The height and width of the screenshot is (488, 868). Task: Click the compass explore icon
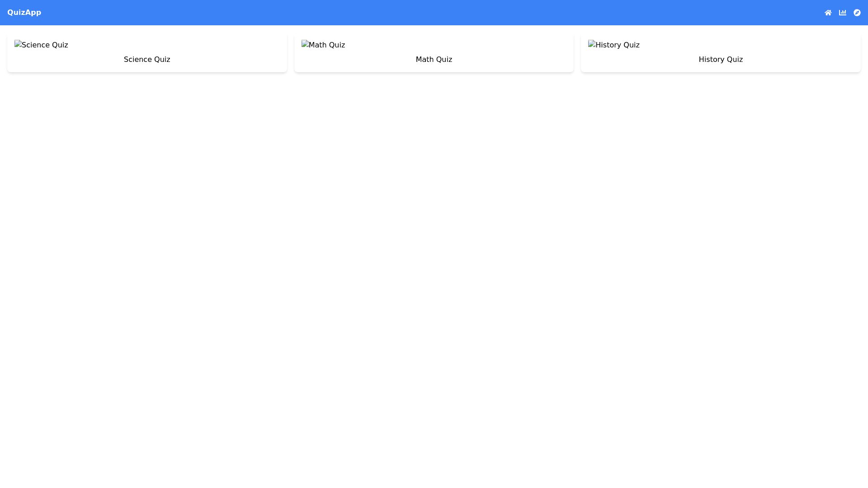857,13
